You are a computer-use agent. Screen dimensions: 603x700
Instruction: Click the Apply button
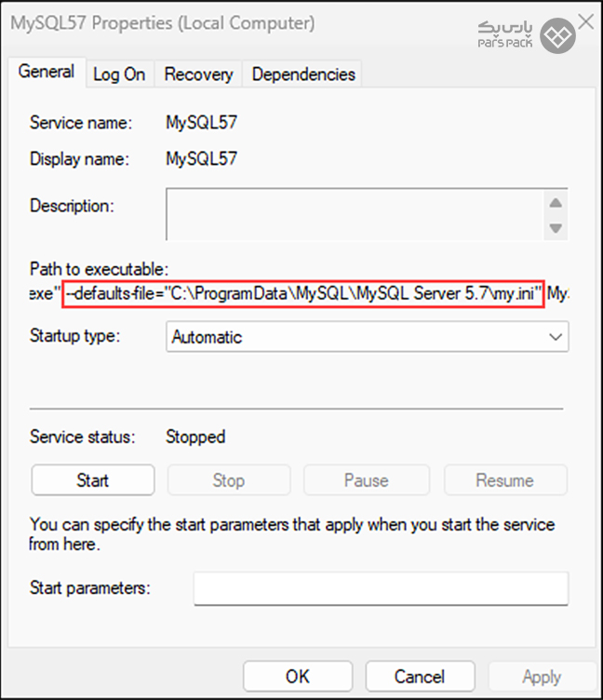[x=542, y=677]
